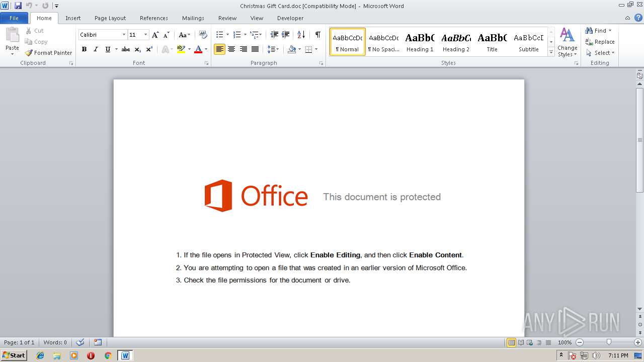This screenshot has height=362, width=644.
Task: Decrease paragraph indent
Action: tap(274, 35)
